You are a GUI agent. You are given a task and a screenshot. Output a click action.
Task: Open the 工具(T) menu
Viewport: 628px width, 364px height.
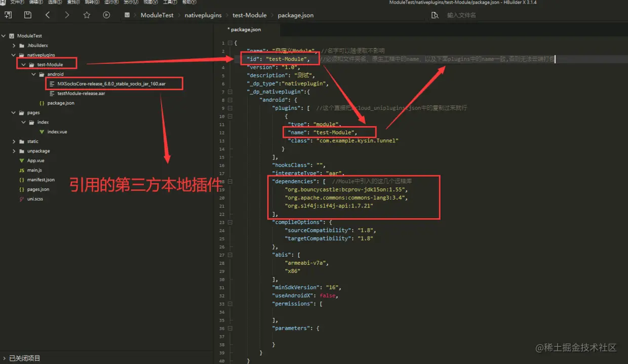pos(169,3)
